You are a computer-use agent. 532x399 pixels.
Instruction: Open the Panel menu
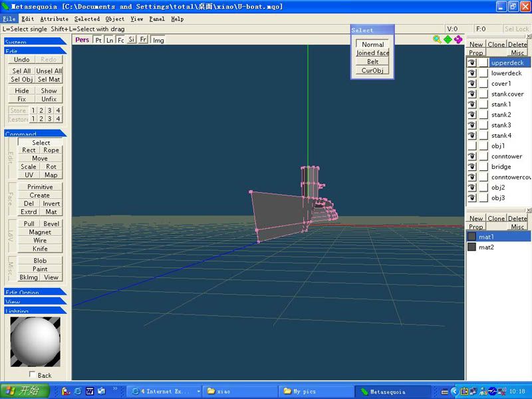157,19
